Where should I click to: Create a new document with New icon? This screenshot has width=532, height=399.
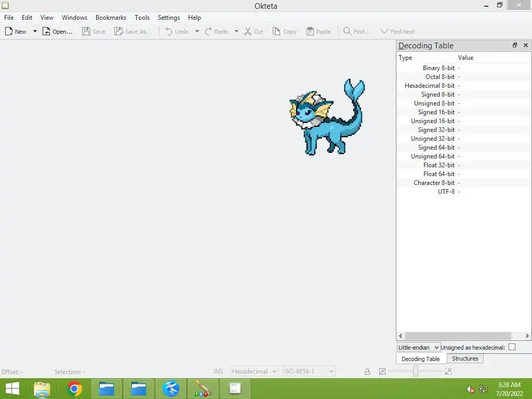click(9, 32)
